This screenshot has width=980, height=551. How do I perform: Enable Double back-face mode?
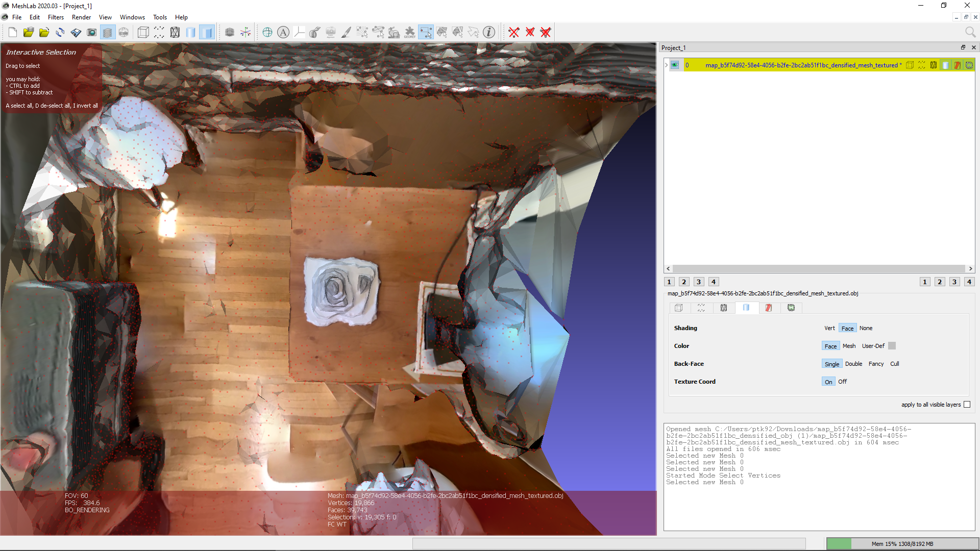(x=853, y=364)
